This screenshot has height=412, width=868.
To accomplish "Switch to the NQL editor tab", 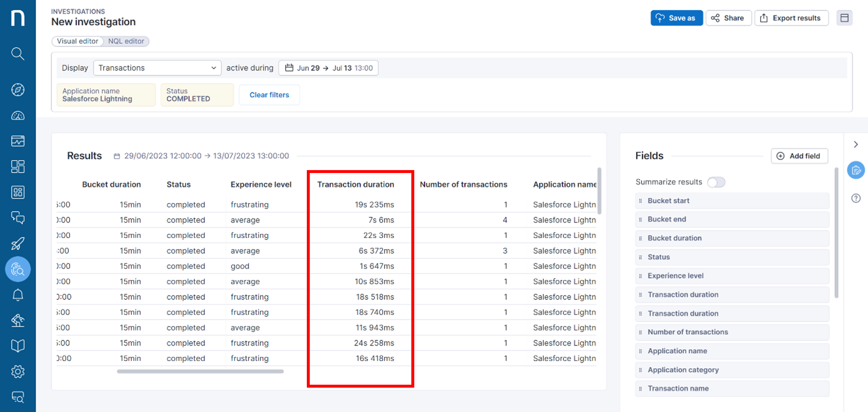I will (126, 41).
